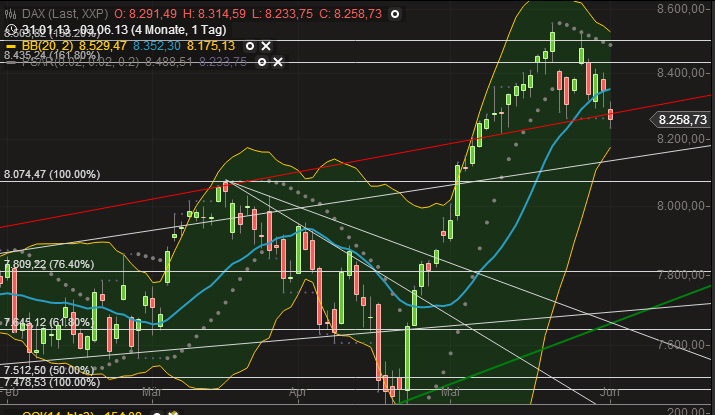This screenshot has width=715, height=415.
Task: Select Fibonacci label 7.478,53 (100.00%)
Action: (x=52, y=382)
